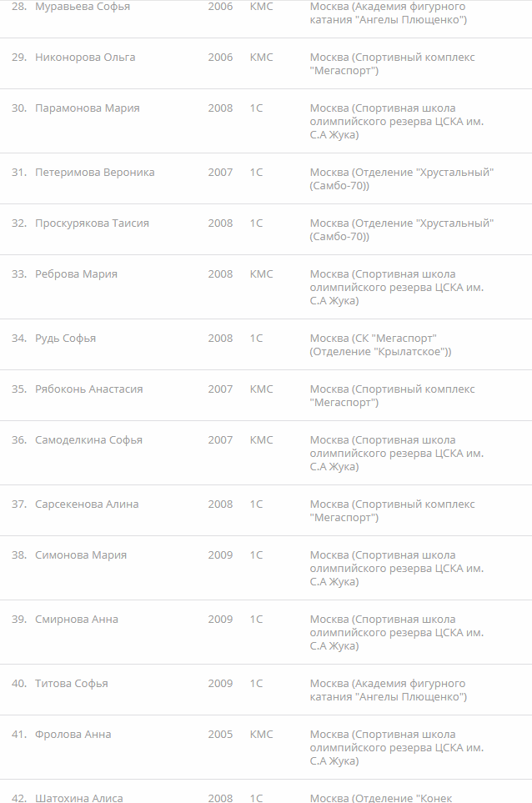Select Симонова Мария entry
This screenshot has height=803, width=532.
pos(81,555)
